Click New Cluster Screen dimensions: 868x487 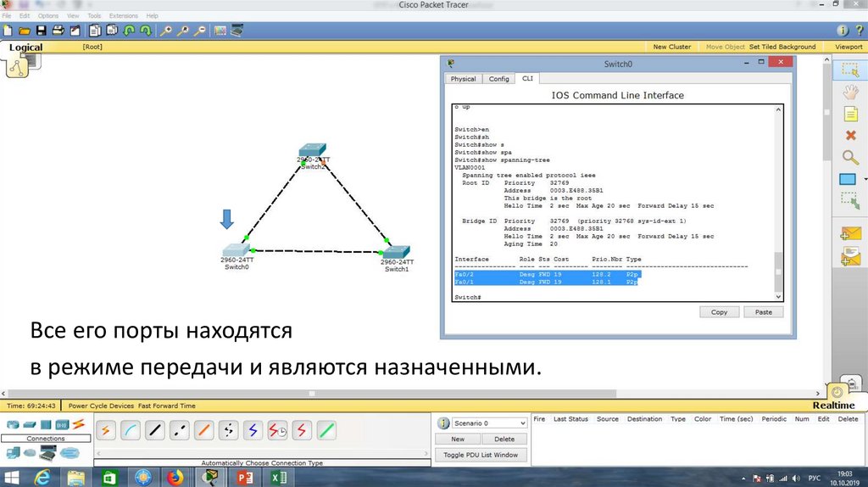[x=672, y=47]
